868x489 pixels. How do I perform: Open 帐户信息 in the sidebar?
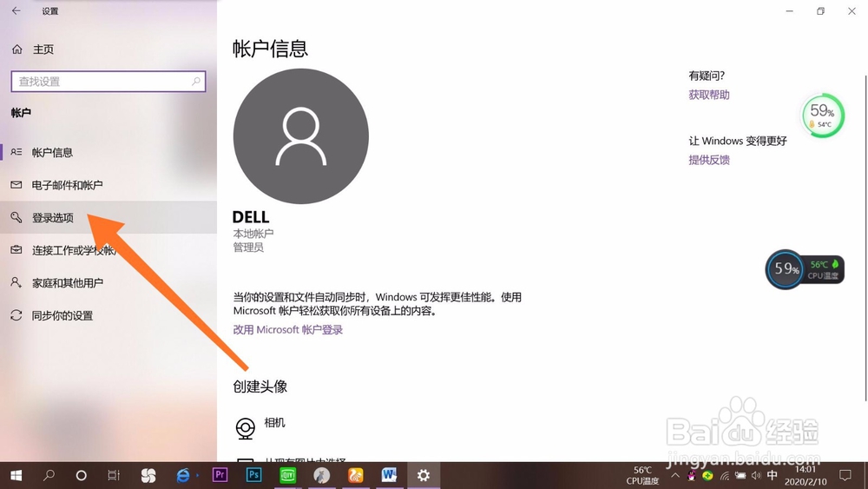108,152
